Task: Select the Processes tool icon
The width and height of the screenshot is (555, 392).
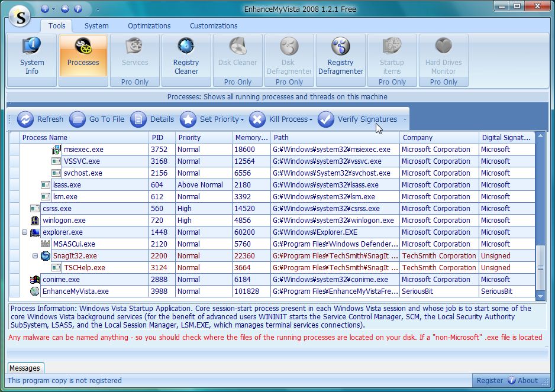Action: pos(83,46)
